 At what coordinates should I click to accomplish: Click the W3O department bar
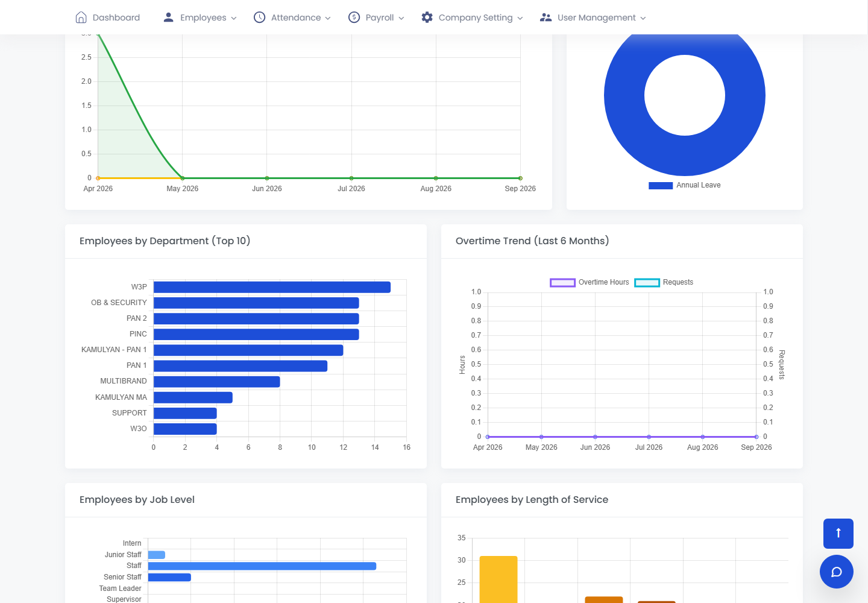coord(185,429)
